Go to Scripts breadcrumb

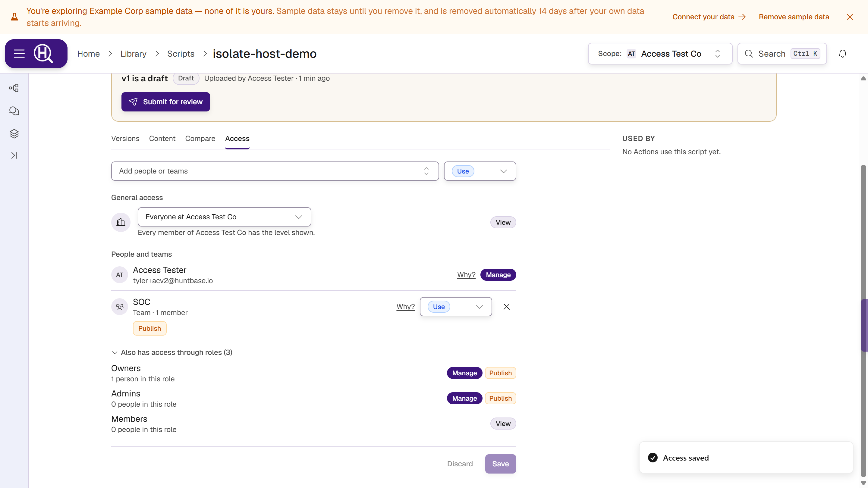click(181, 54)
